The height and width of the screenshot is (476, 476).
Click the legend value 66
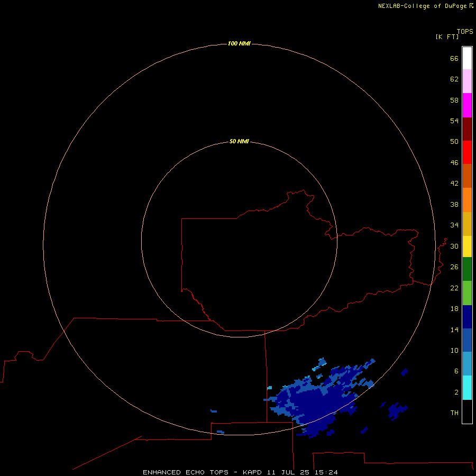point(454,59)
